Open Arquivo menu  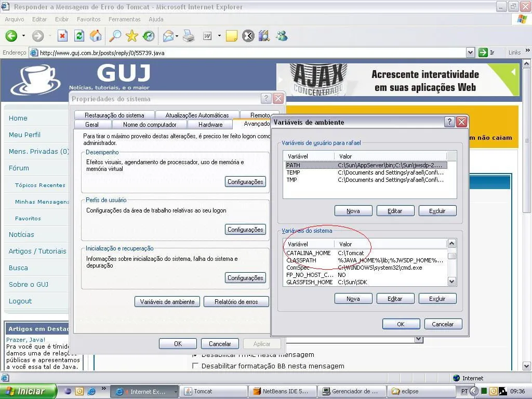pyautogui.click(x=14, y=19)
